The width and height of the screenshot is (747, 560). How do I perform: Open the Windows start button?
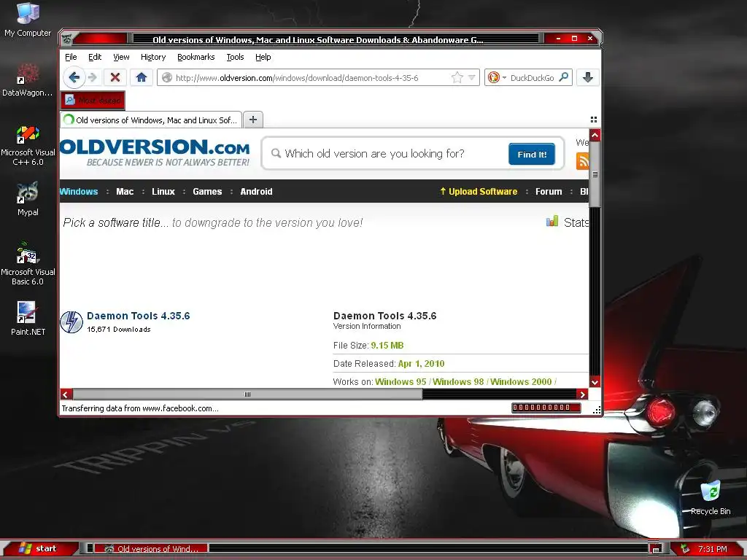click(39, 548)
